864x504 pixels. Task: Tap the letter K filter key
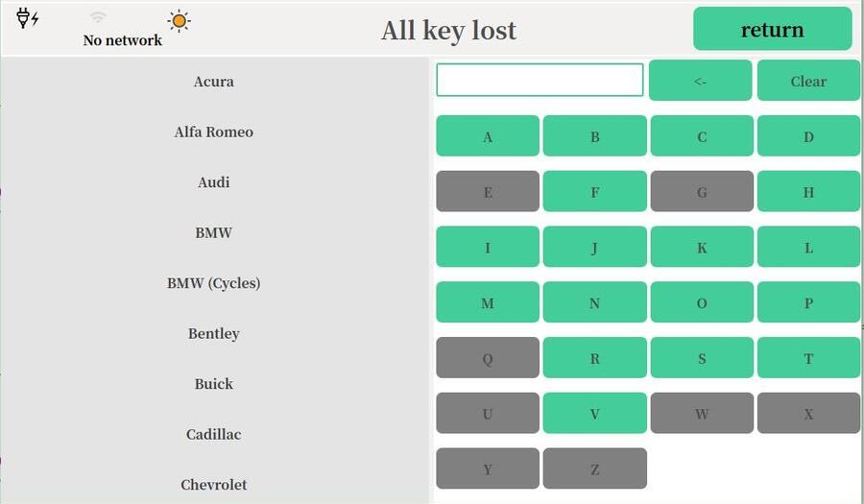point(701,248)
